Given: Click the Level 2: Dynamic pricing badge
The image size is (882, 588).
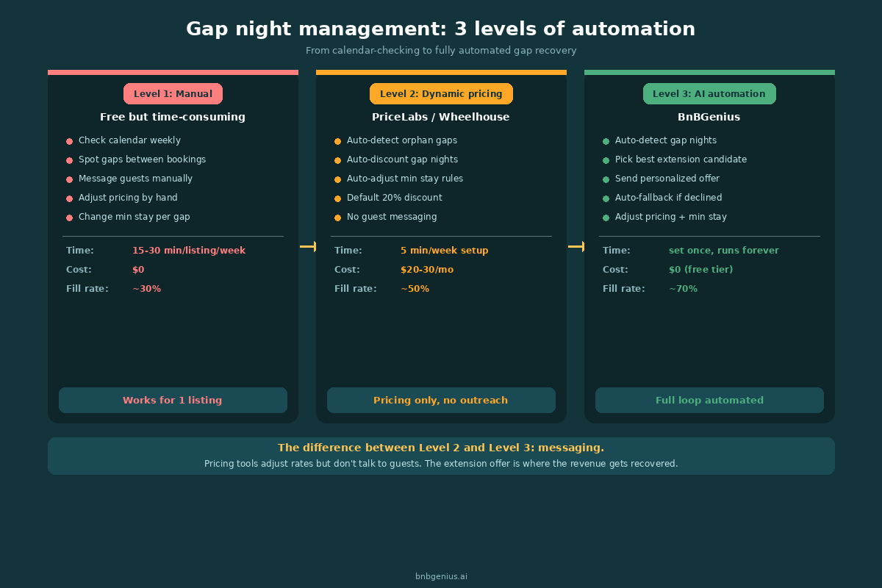Looking at the screenshot, I should (441, 94).
